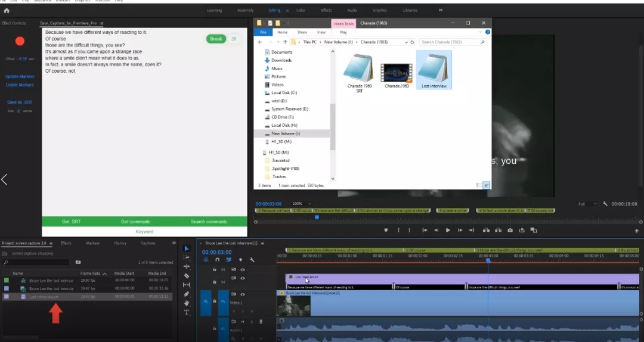Viewport: 644px width, 342px height.
Task: Click the Explorer refresh icon
Action: tap(413, 42)
